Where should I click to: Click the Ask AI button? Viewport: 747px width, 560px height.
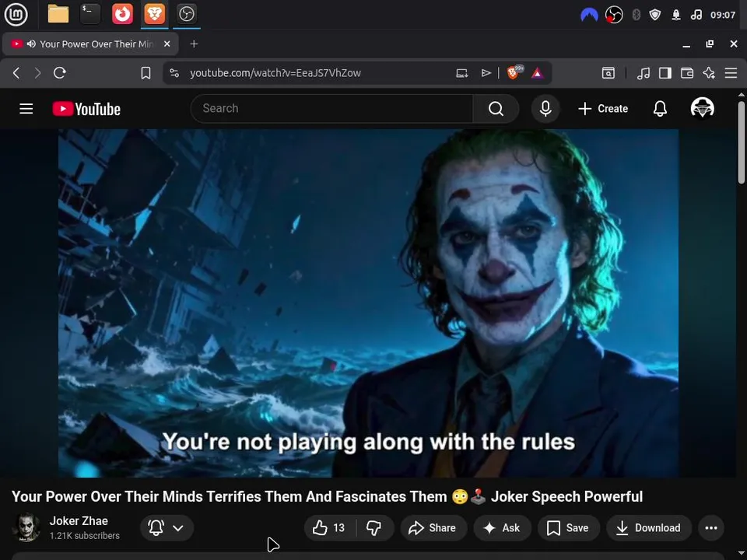tap(502, 527)
